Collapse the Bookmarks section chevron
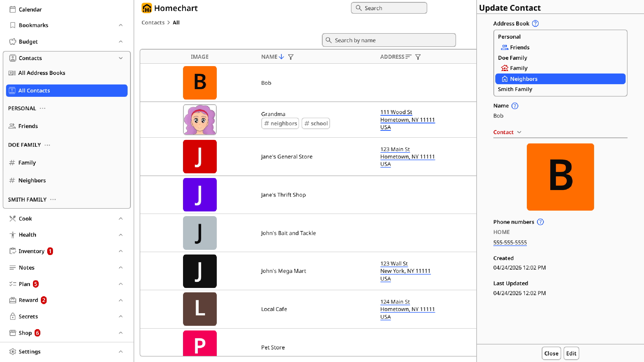 [x=121, y=25]
